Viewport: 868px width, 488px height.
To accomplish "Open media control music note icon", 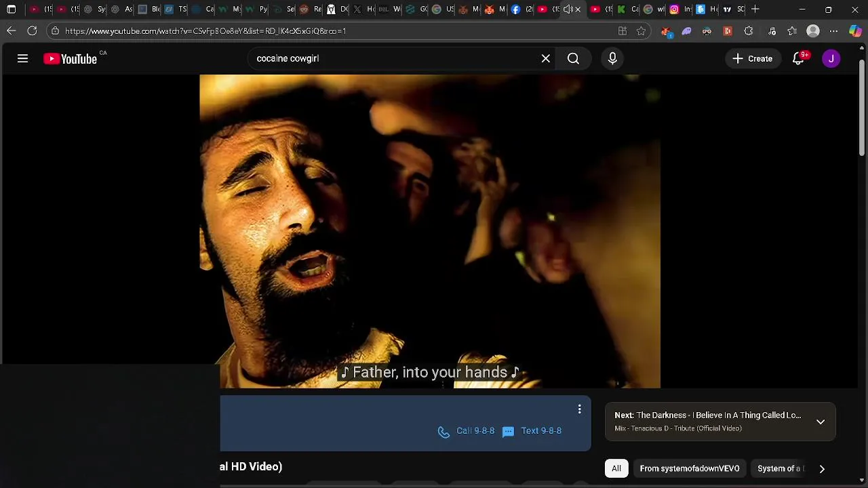I will (772, 30).
